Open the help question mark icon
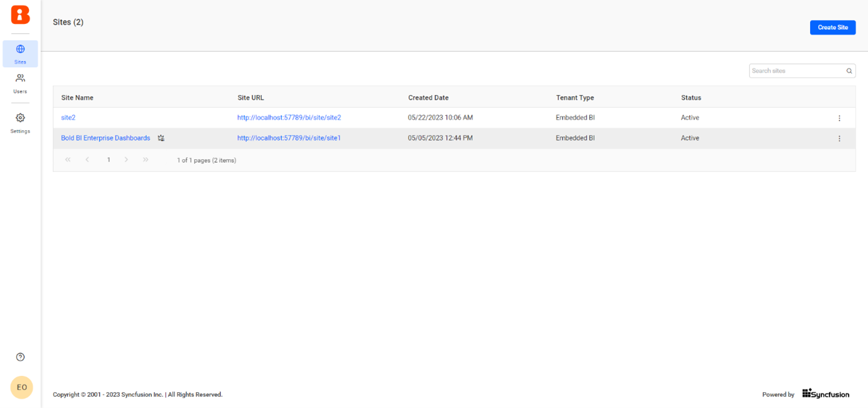This screenshot has height=408, width=868. pyautogui.click(x=20, y=356)
